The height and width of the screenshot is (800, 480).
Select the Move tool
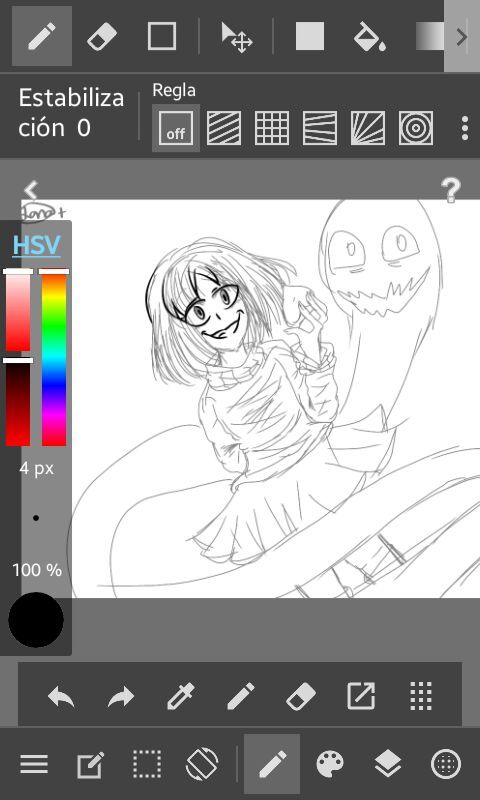236,37
